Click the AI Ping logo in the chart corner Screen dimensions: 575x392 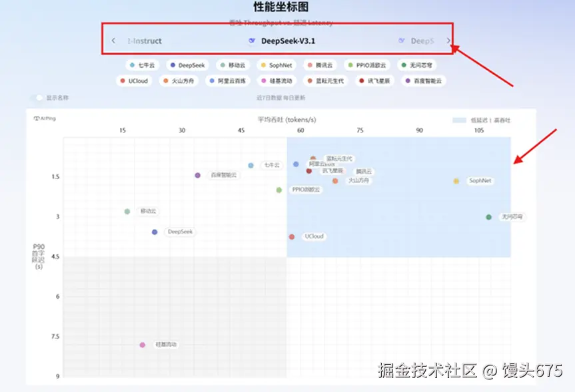pyautogui.click(x=45, y=118)
